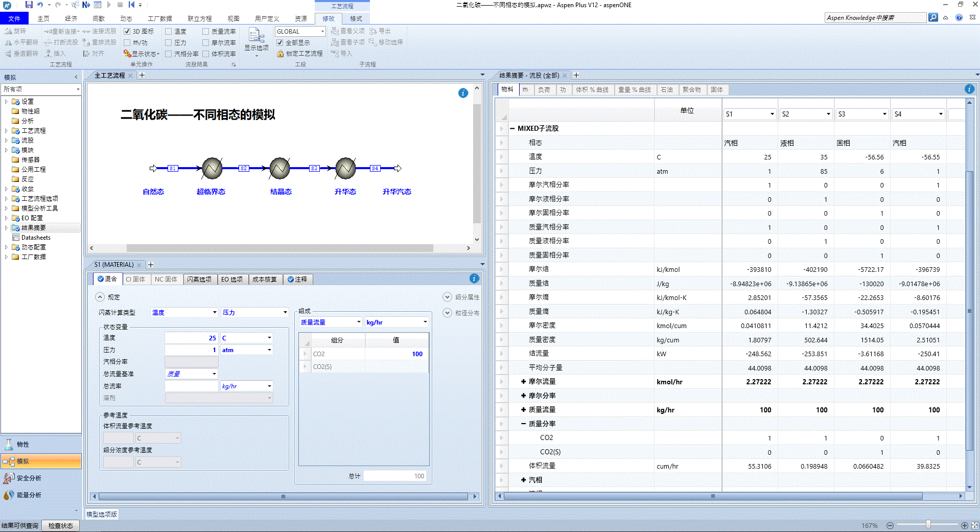
Task: Open the File (文件) menu tab
Action: click(x=14, y=18)
